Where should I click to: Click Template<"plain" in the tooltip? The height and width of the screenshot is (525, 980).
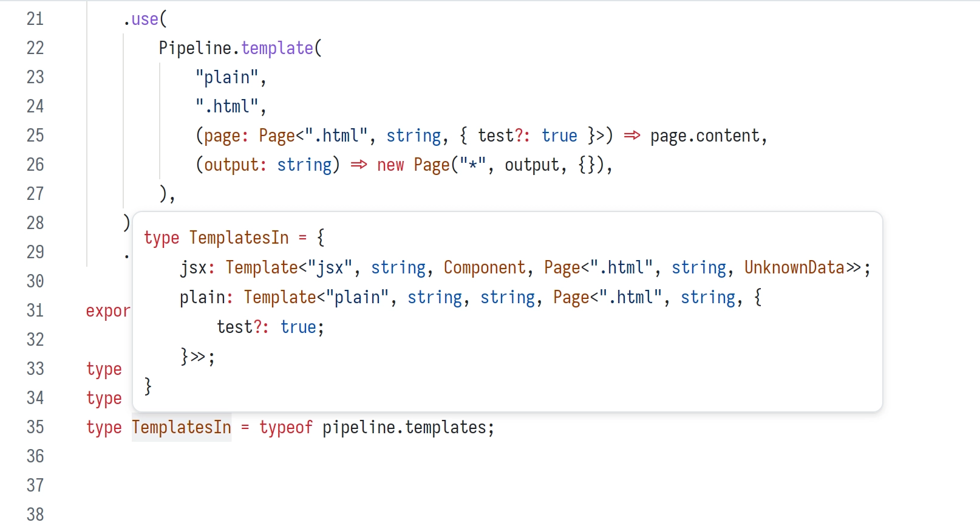point(316,297)
